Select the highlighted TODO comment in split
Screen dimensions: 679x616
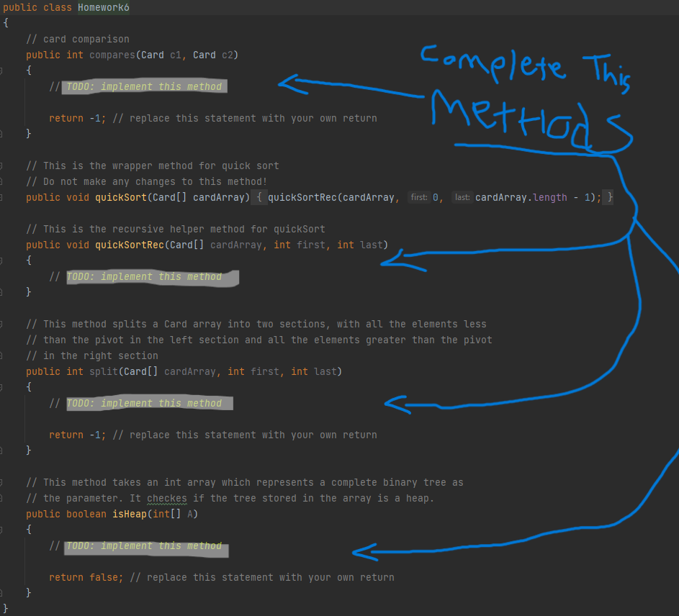148,403
